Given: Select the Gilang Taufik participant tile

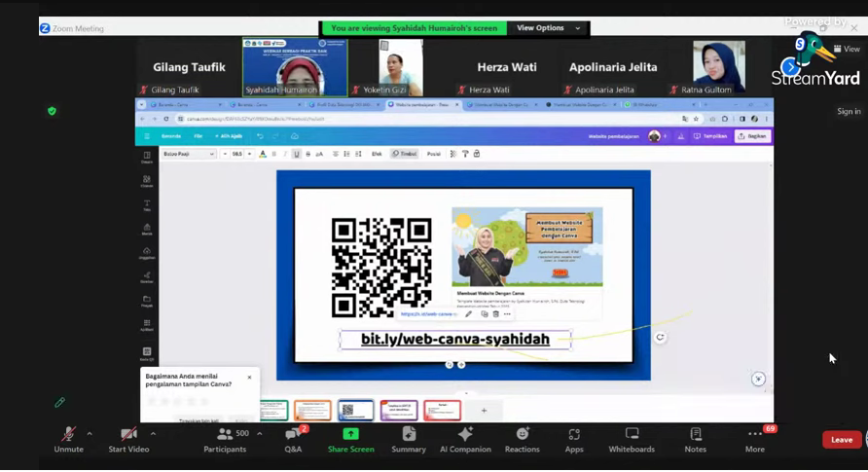Looking at the screenshot, I should click(x=190, y=67).
